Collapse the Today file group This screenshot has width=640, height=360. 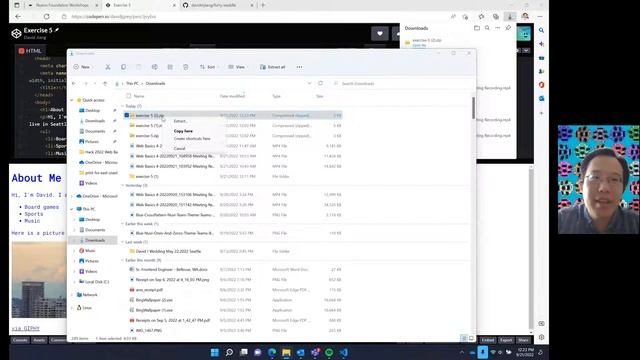tap(122, 106)
